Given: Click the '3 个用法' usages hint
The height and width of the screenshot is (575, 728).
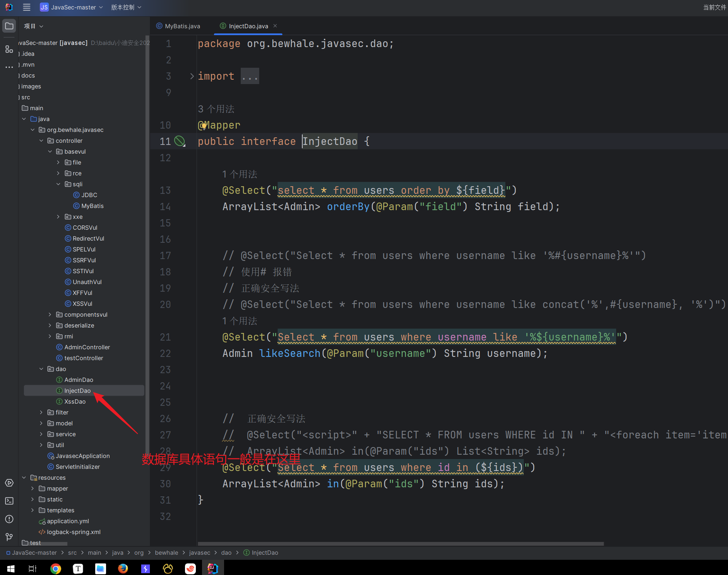Looking at the screenshot, I should coord(216,109).
